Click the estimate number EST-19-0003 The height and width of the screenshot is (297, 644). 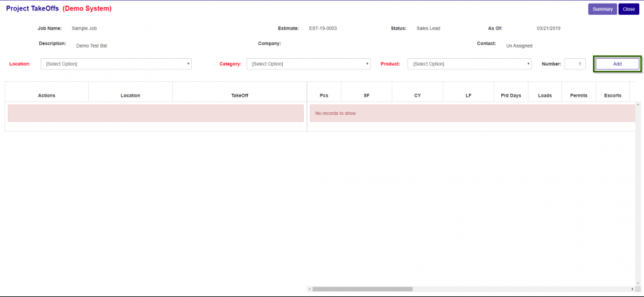tap(323, 28)
